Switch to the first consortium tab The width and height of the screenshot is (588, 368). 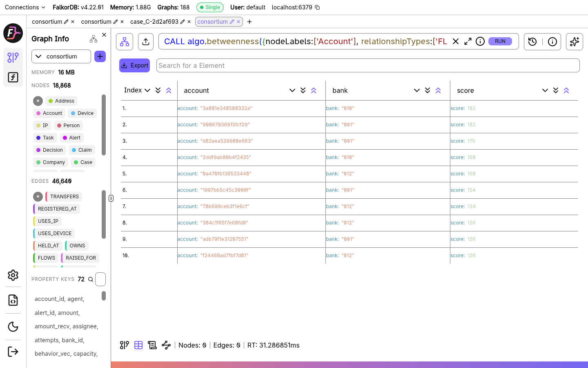click(x=47, y=22)
